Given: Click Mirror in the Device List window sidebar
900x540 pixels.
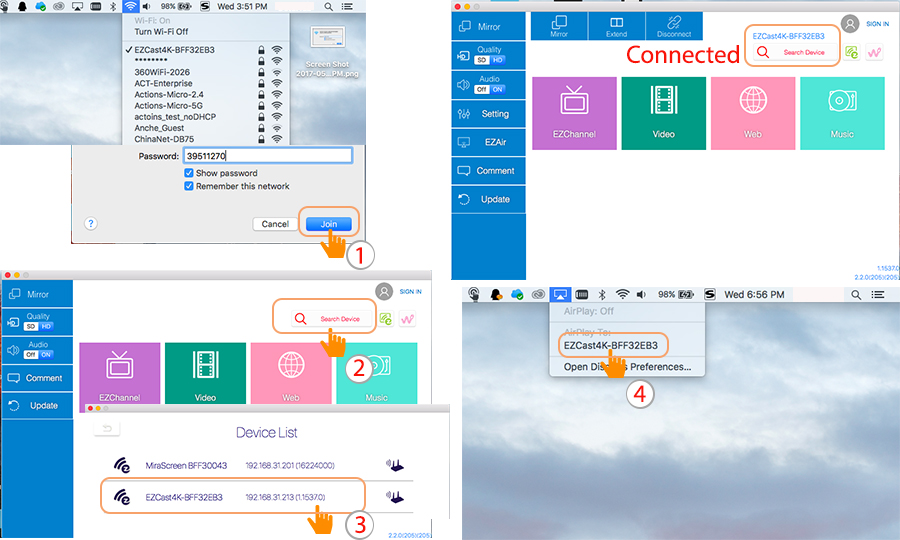Looking at the screenshot, I should pyautogui.click(x=37, y=294).
